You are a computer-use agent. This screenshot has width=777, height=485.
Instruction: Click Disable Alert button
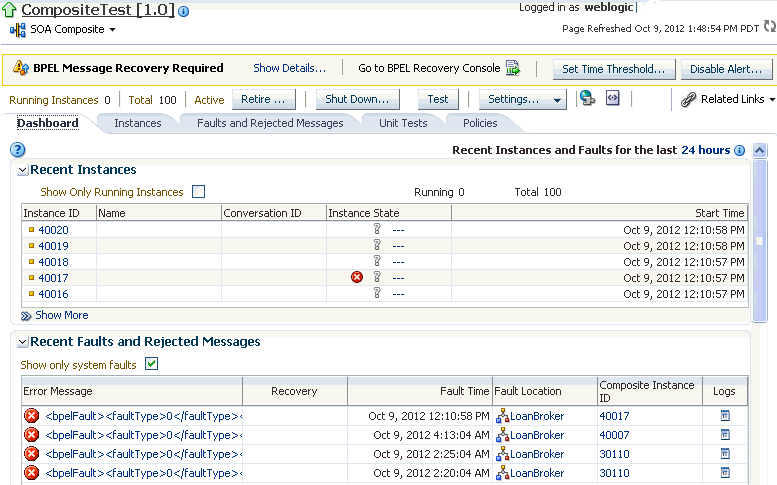[x=726, y=69]
